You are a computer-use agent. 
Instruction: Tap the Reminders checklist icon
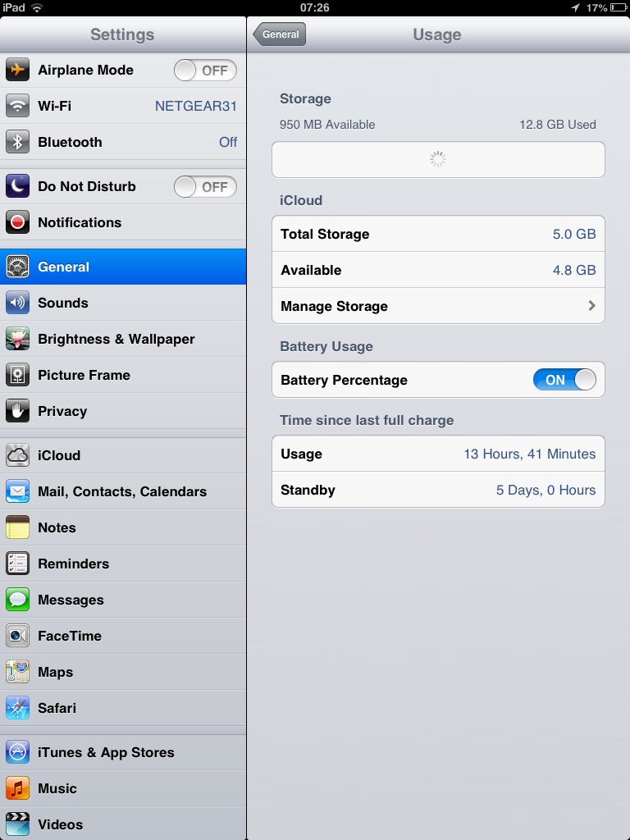click(x=17, y=564)
